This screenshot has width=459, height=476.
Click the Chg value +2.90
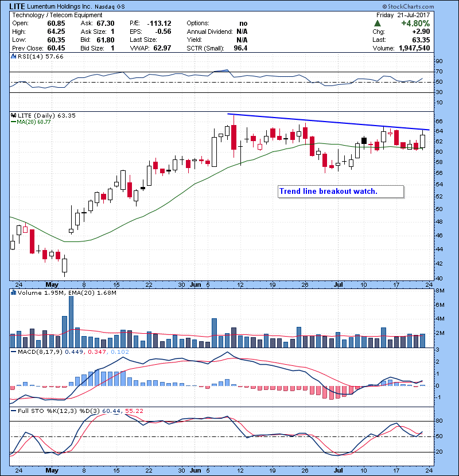tap(421, 32)
